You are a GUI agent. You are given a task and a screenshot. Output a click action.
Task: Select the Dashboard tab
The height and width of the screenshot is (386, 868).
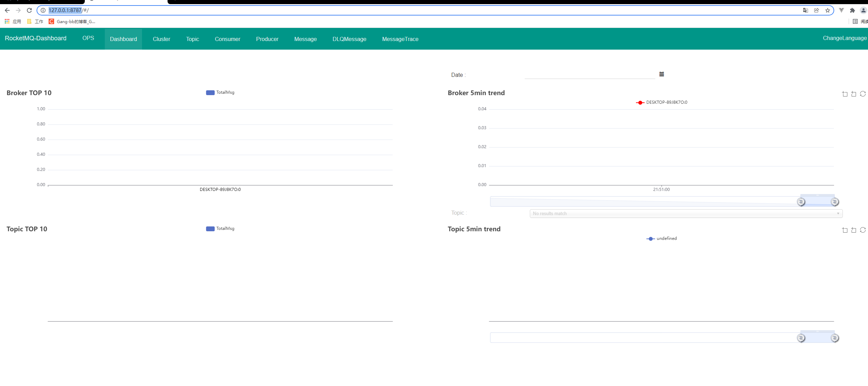click(x=123, y=39)
